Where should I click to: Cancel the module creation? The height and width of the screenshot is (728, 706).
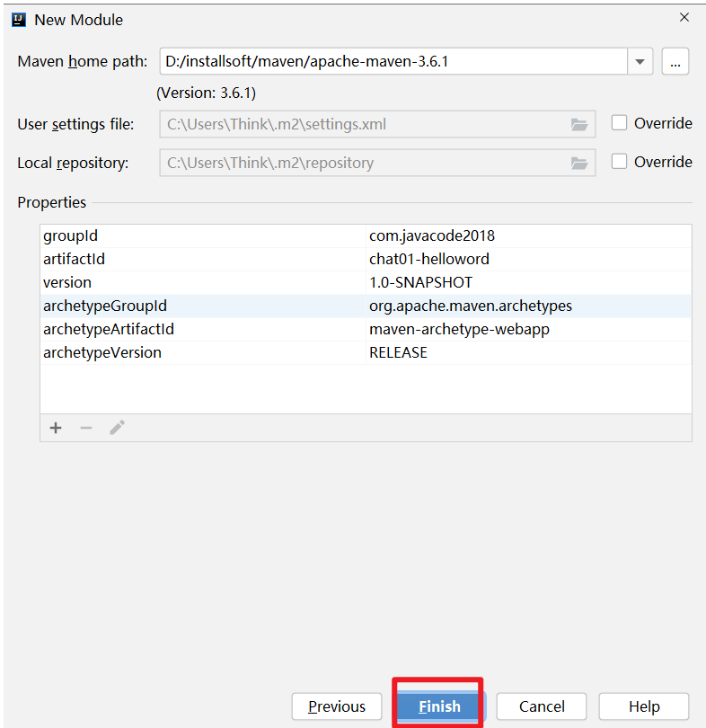542,706
